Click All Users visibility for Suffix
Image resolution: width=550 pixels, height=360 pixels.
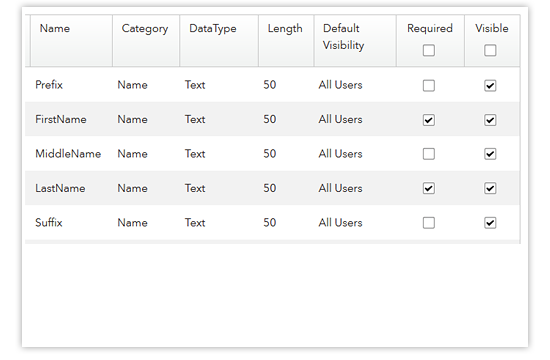340,222
